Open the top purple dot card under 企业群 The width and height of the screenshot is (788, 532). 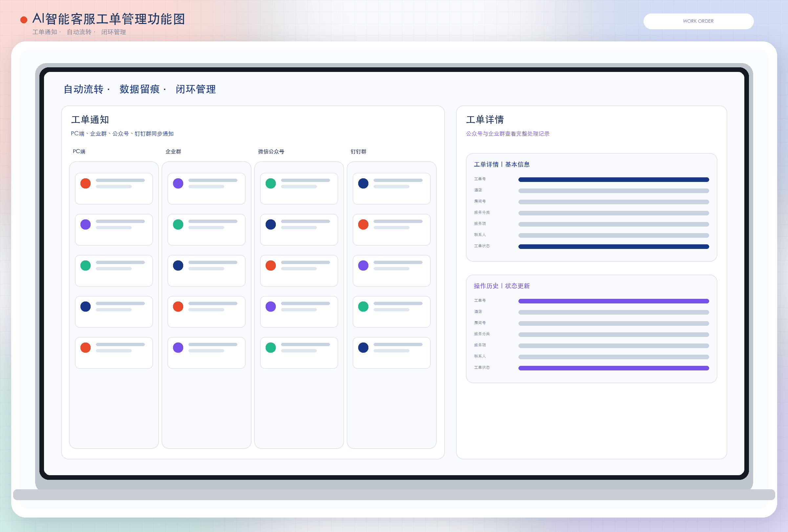pos(206,188)
